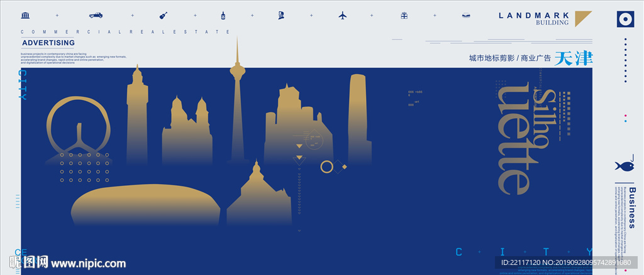This screenshot has width=644, height=275.
Task: Click the clock tower building silhouette
Action: click(x=137, y=114)
